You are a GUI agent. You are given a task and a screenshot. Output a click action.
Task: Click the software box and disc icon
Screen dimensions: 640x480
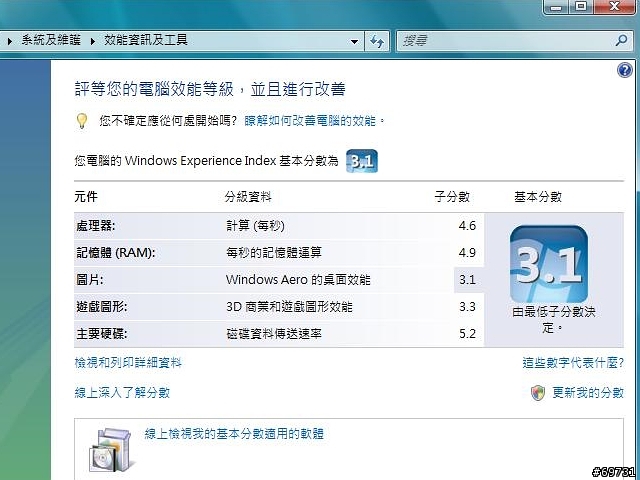pyautogui.click(x=111, y=449)
